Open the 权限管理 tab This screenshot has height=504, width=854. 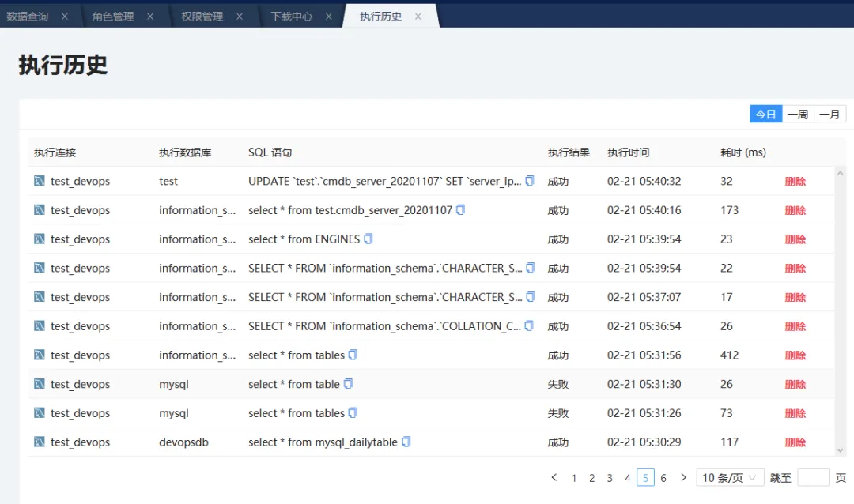(x=202, y=17)
